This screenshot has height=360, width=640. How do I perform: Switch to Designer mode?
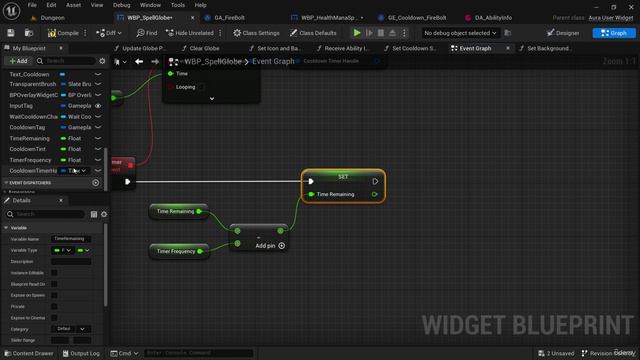point(563,33)
